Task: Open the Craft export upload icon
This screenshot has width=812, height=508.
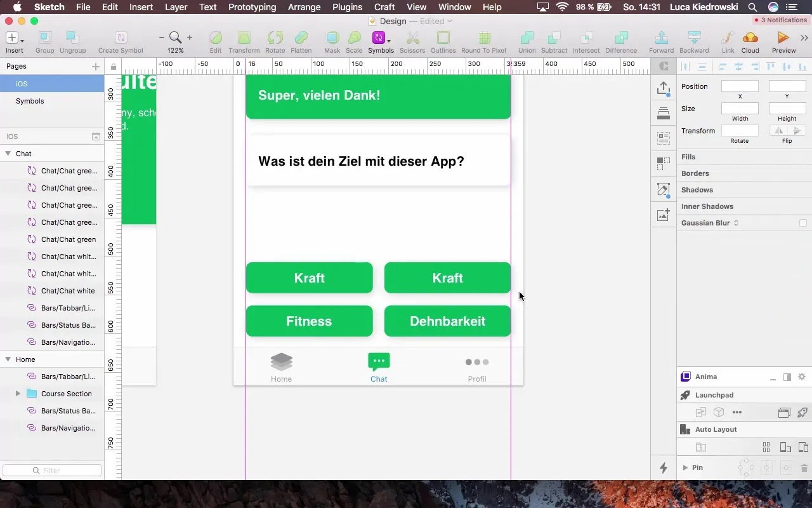Action: pyautogui.click(x=664, y=88)
